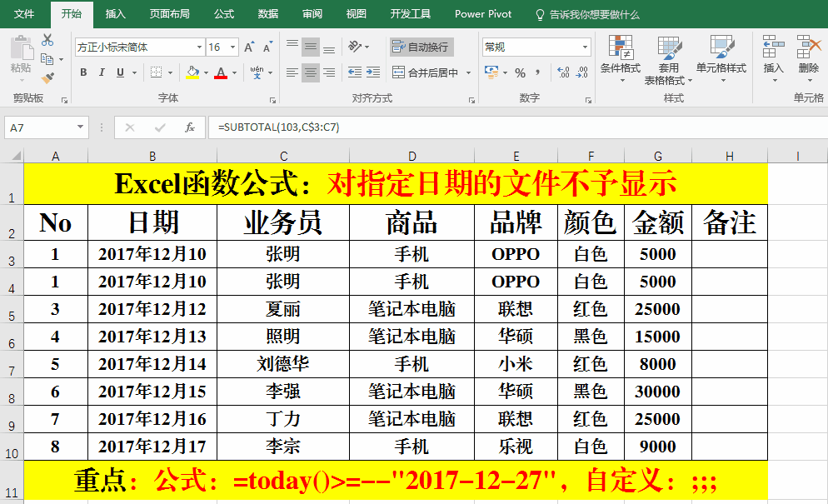Toggle the 自动换行 wrap text button
Viewport: 828px width, 504px height.
click(421, 47)
